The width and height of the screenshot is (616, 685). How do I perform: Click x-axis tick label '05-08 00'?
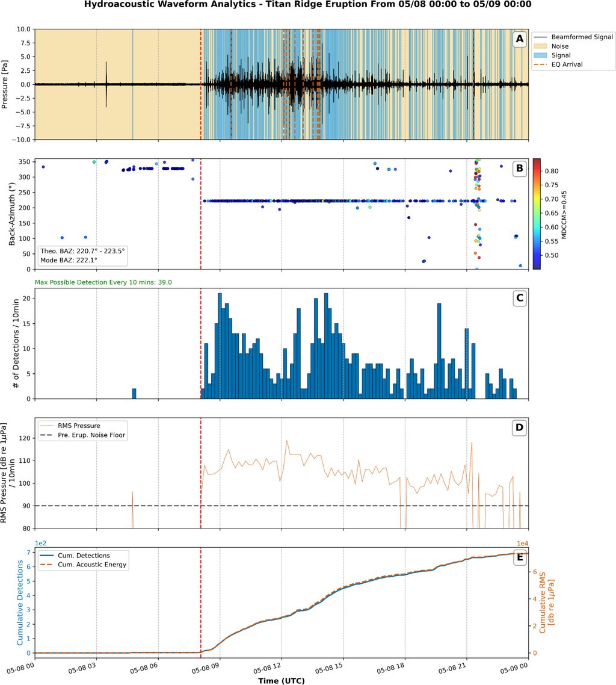click(x=20, y=668)
